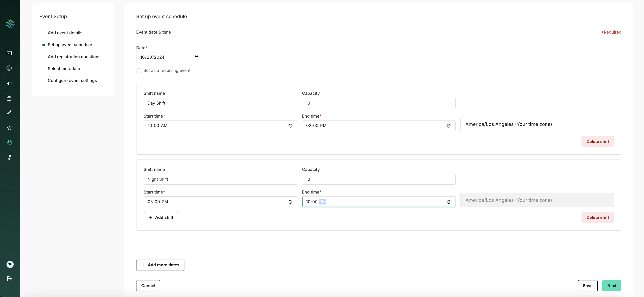This screenshot has width=644, height=297.
Task: Click the SH user avatar
Action: tap(10, 264)
